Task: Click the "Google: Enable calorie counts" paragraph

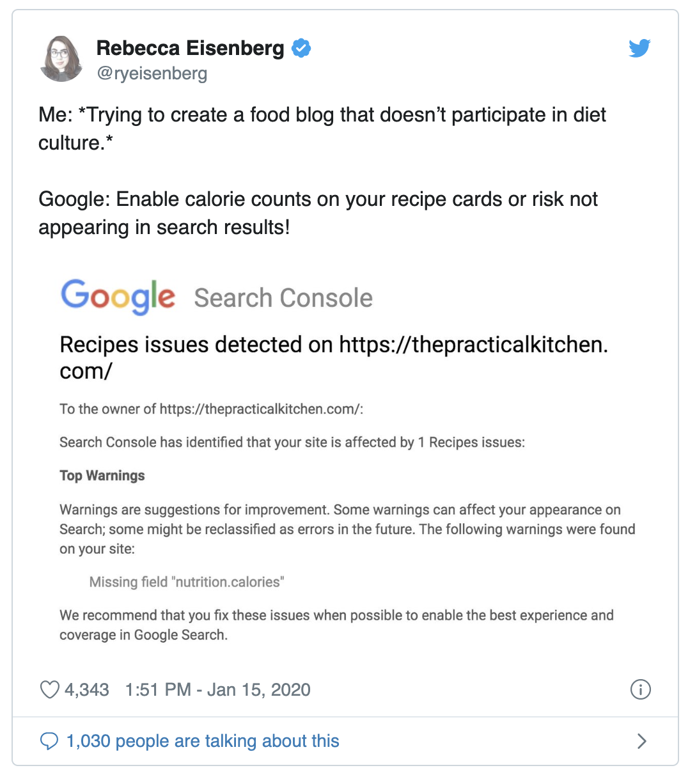Action: pyautogui.click(x=318, y=213)
